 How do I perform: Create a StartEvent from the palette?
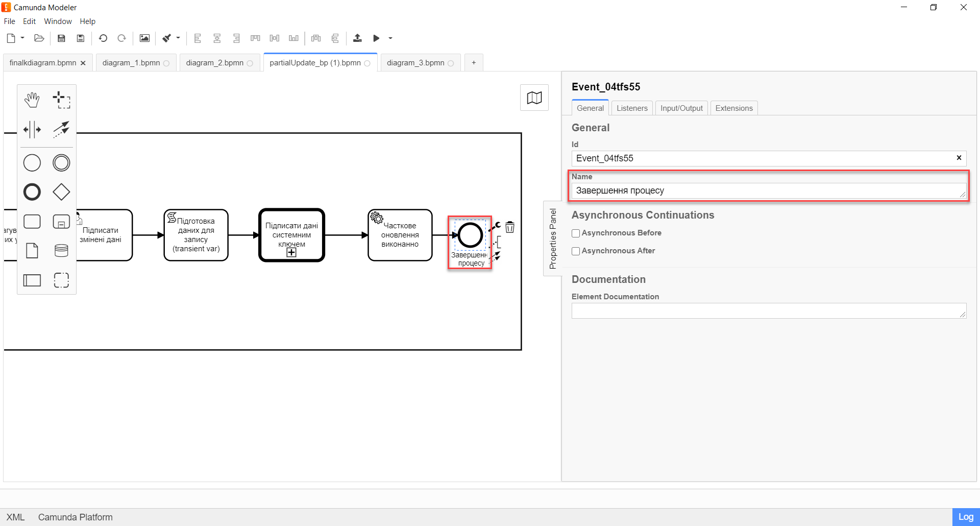[32, 163]
